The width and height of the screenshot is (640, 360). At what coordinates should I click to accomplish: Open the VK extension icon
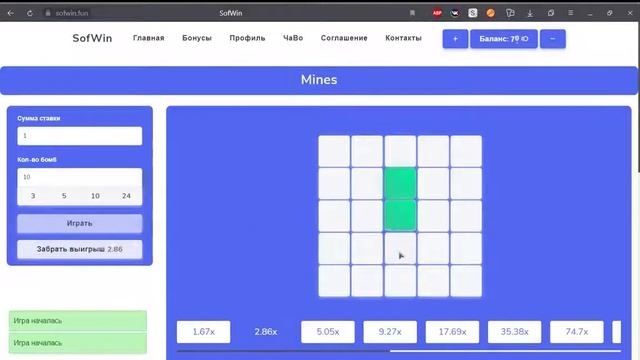click(455, 13)
